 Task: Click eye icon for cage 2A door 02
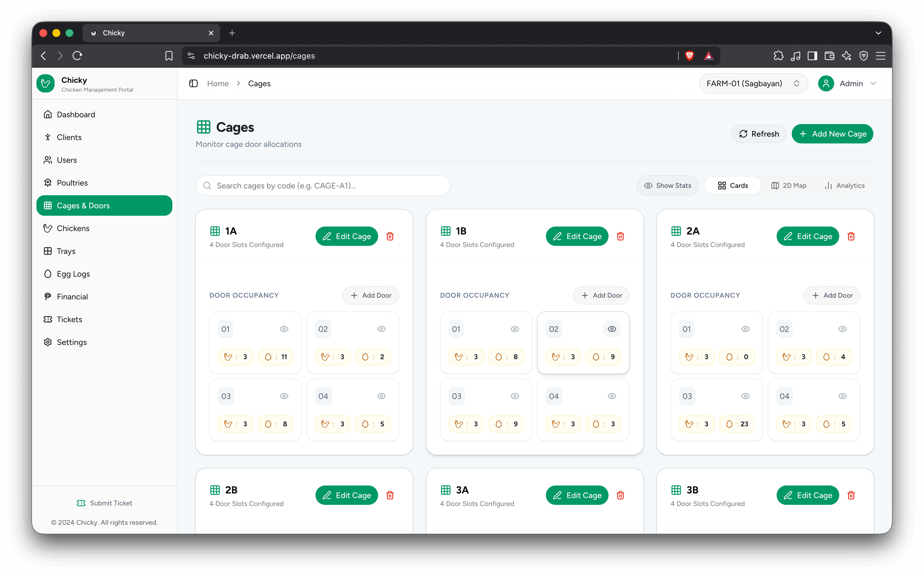coord(842,329)
